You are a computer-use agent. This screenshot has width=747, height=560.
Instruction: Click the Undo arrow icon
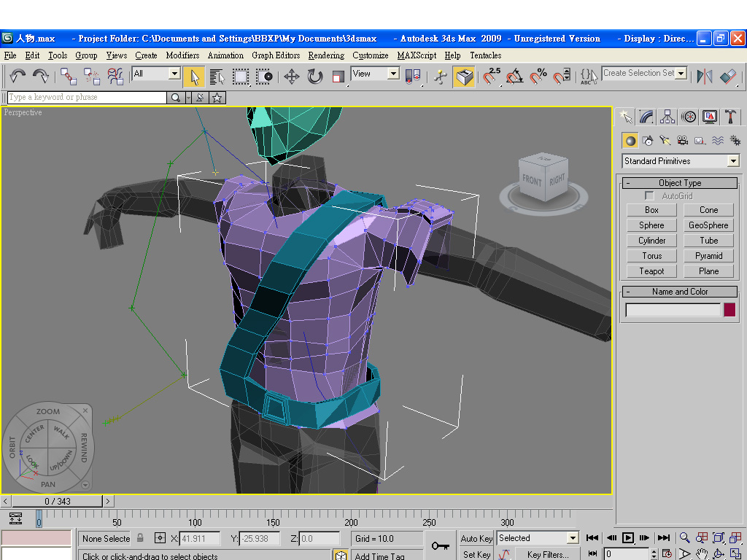[18, 77]
